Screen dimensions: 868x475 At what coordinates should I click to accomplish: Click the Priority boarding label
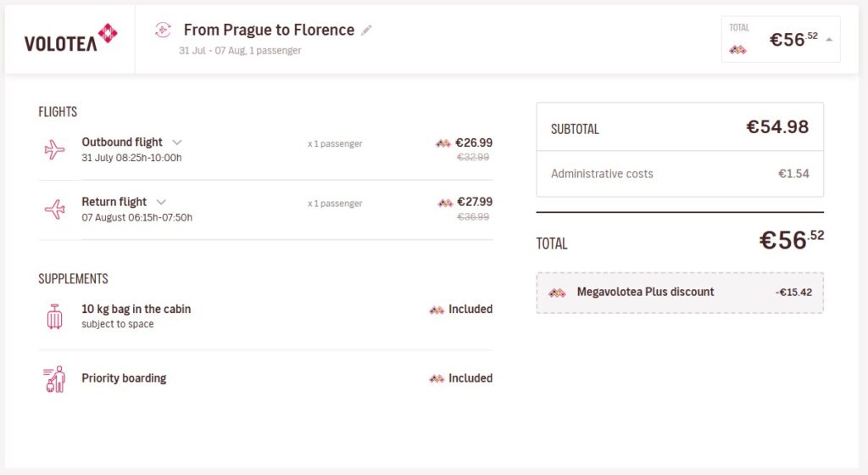coord(124,378)
